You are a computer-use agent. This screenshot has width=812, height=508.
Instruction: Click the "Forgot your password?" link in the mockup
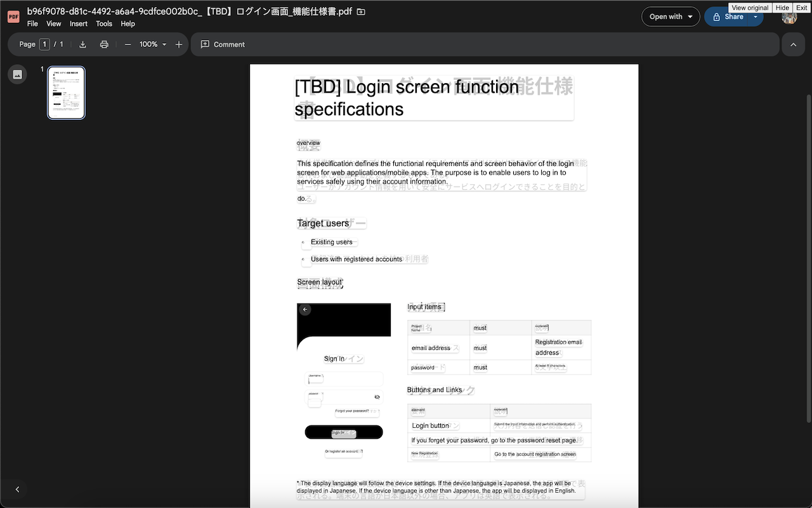coord(352,411)
